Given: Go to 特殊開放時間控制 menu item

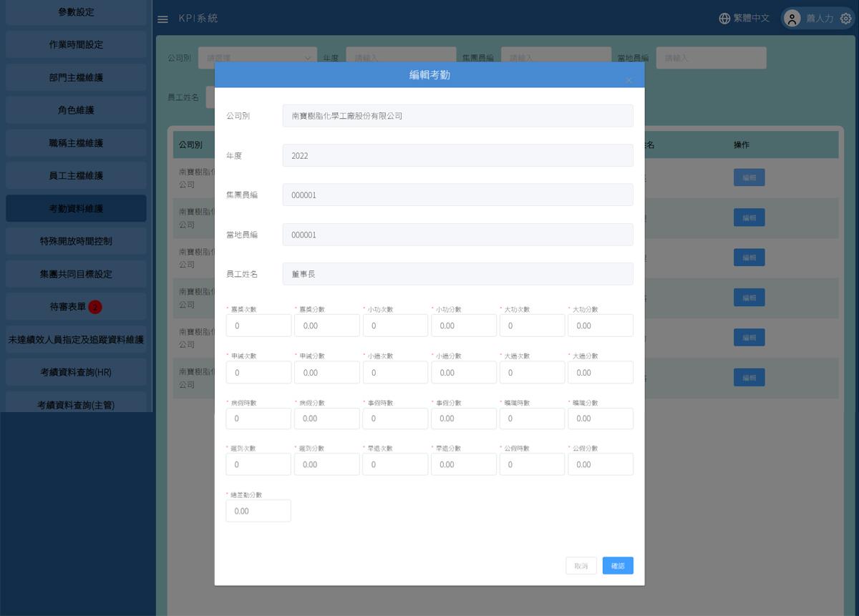Looking at the screenshot, I should click(x=76, y=241).
